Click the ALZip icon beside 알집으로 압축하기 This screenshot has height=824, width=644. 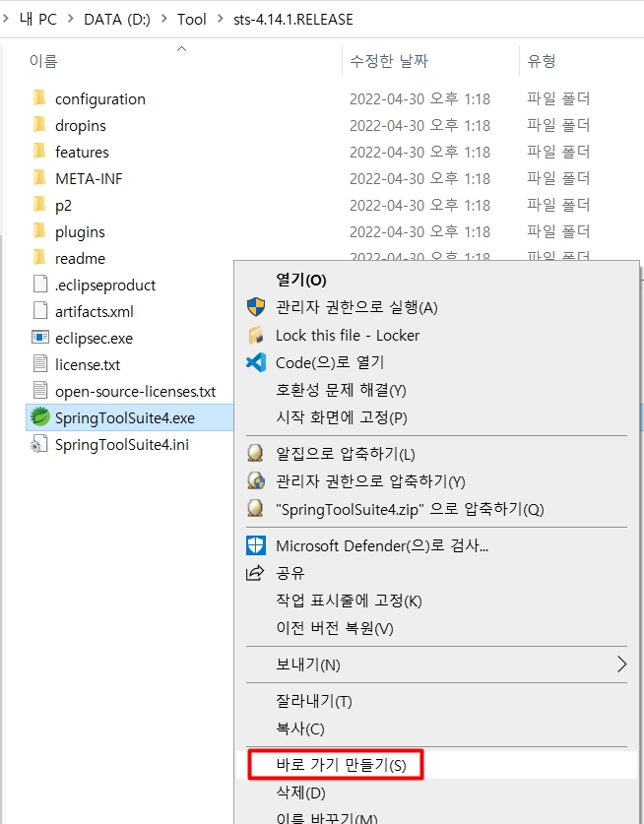pyautogui.click(x=255, y=453)
